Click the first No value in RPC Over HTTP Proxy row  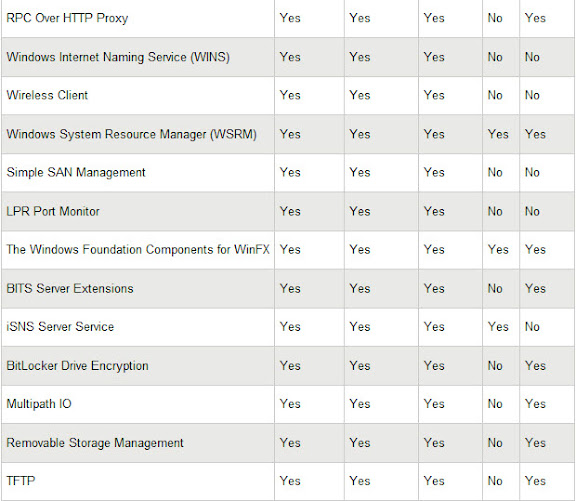495,18
